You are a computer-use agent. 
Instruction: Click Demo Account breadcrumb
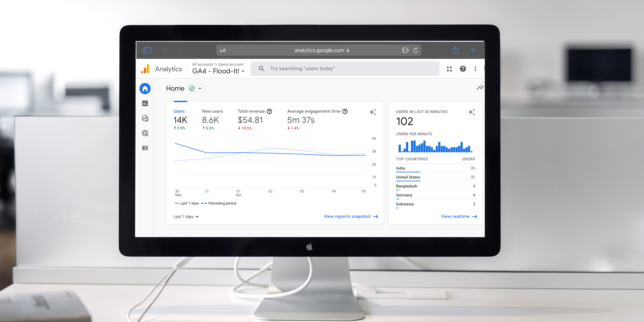pos(231,64)
